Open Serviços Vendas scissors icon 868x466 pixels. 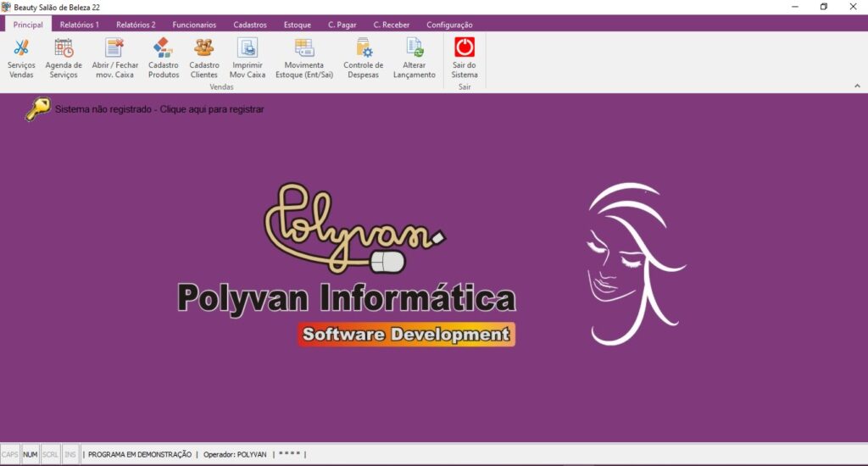(x=21, y=47)
